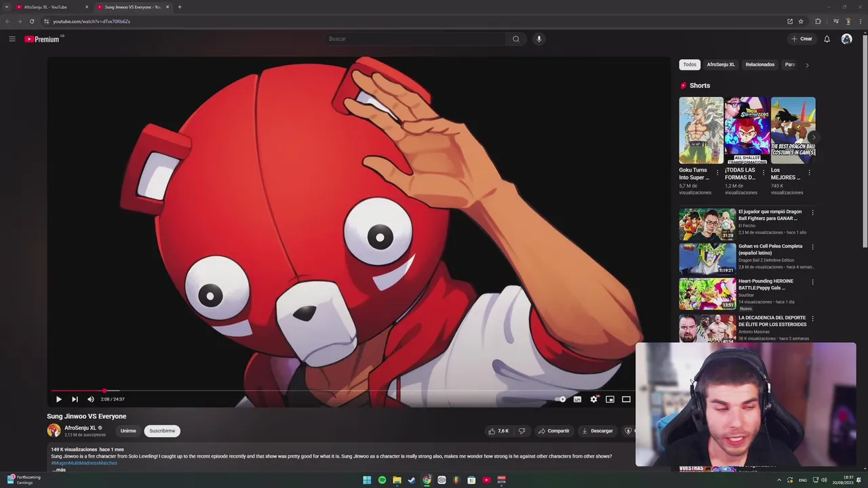868x488 pixels.
Task: Select the Relacionados filter chip
Action: [x=760, y=64]
